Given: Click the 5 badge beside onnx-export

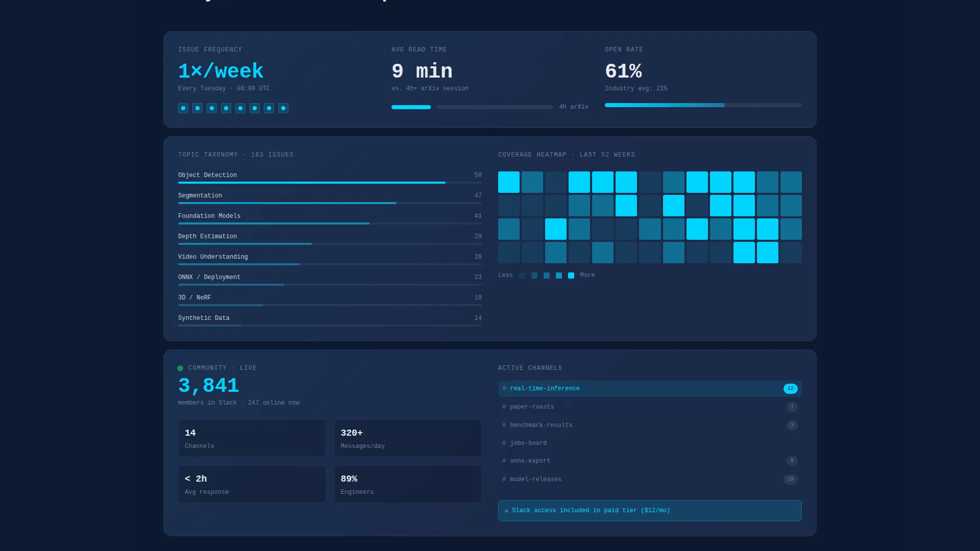Looking at the screenshot, I should point(792,461).
